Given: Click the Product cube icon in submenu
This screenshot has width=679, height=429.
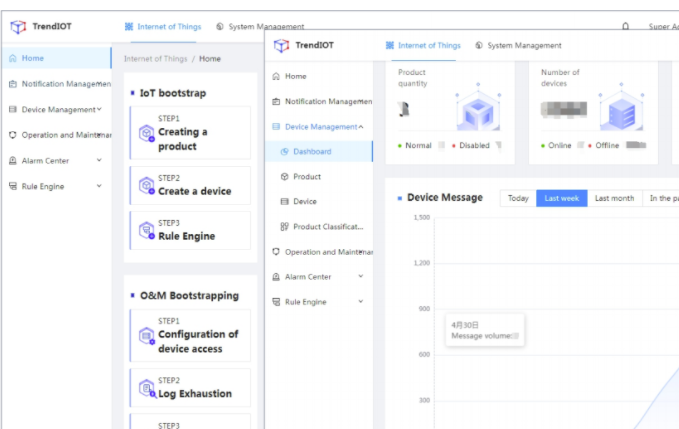Looking at the screenshot, I should [x=285, y=177].
